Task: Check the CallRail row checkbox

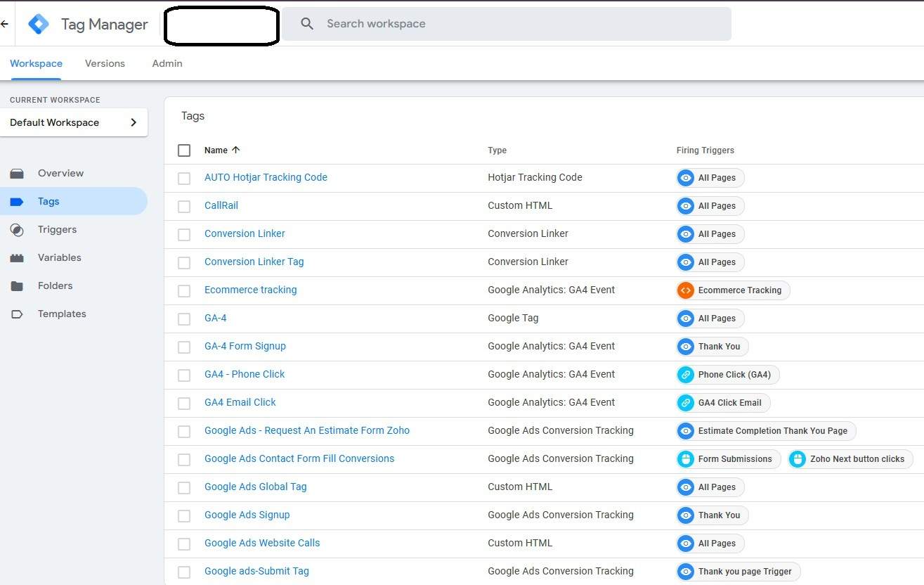Action: point(184,207)
